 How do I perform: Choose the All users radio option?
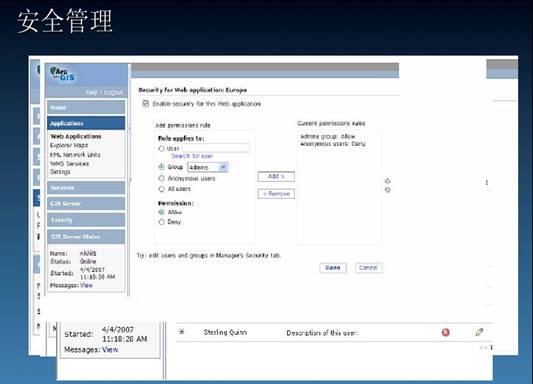pyautogui.click(x=161, y=189)
